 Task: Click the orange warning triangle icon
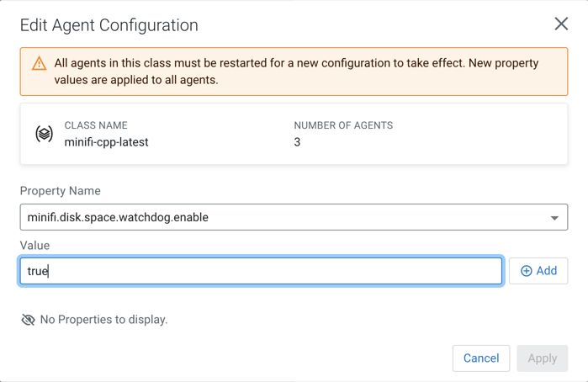[x=39, y=64]
